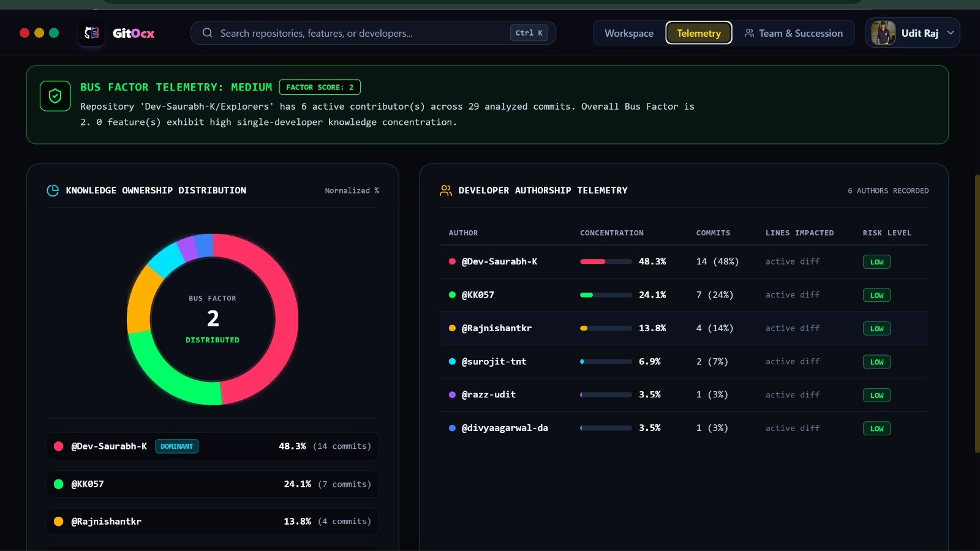Click the red color dot in @Dev-Saurabh-K legend row

coord(59,446)
